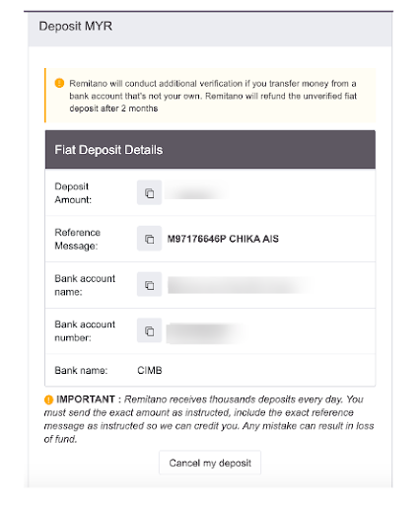
Task: Select the reference text M97176646P CHIKA AIS
Action: point(223,239)
